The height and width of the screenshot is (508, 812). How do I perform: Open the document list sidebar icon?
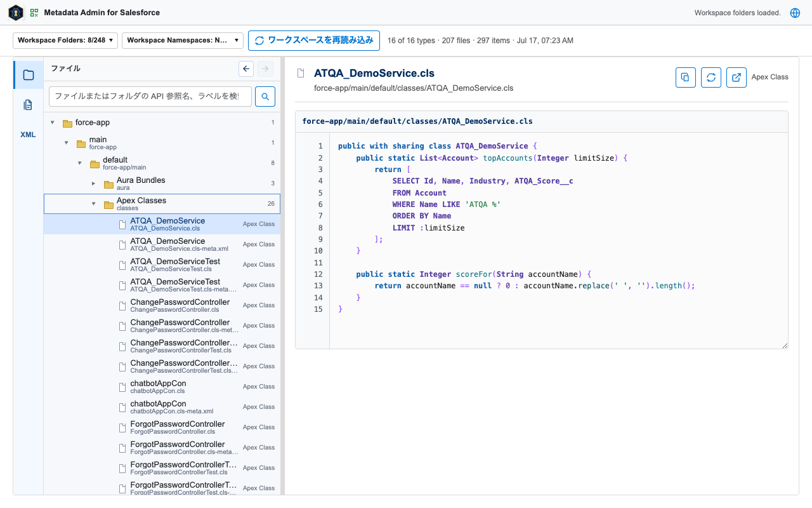pyautogui.click(x=29, y=105)
